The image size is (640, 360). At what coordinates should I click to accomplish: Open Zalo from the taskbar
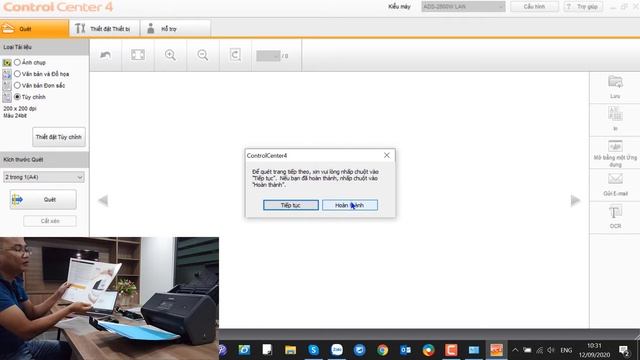(337, 350)
